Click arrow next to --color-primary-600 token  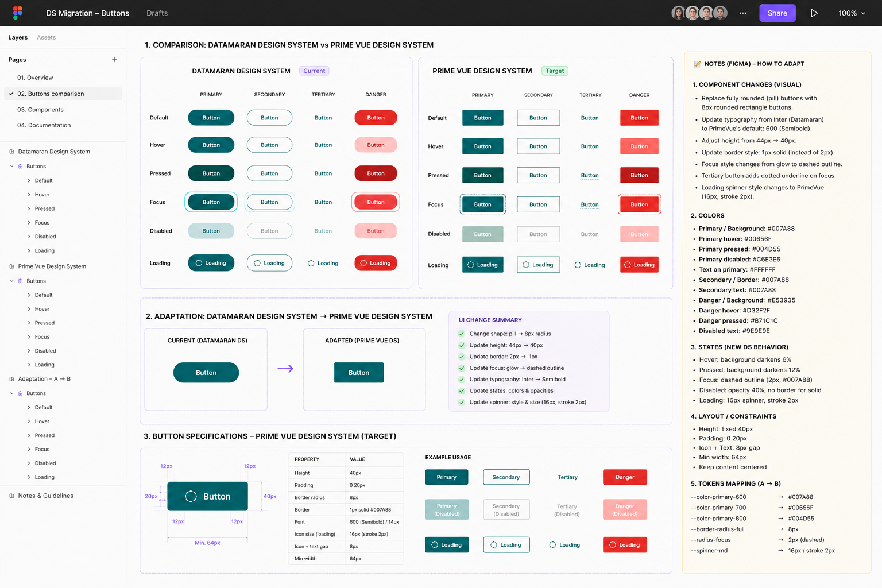780,497
